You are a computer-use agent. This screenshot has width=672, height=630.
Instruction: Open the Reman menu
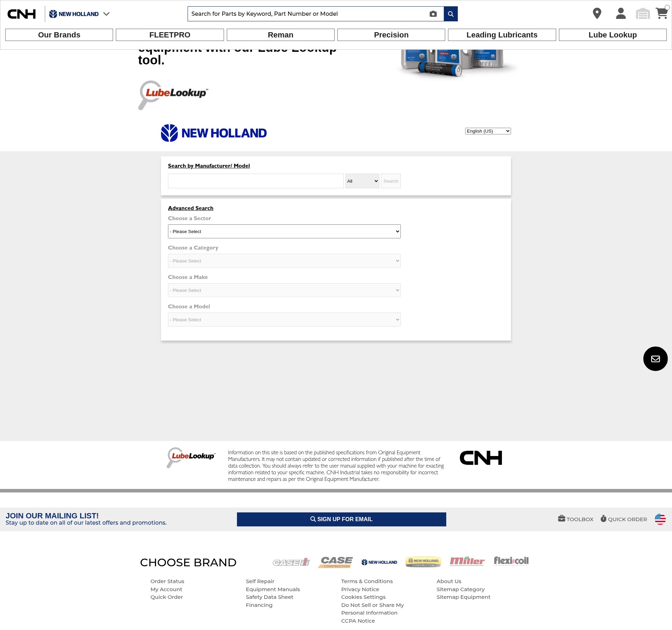(x=281, y=35)
